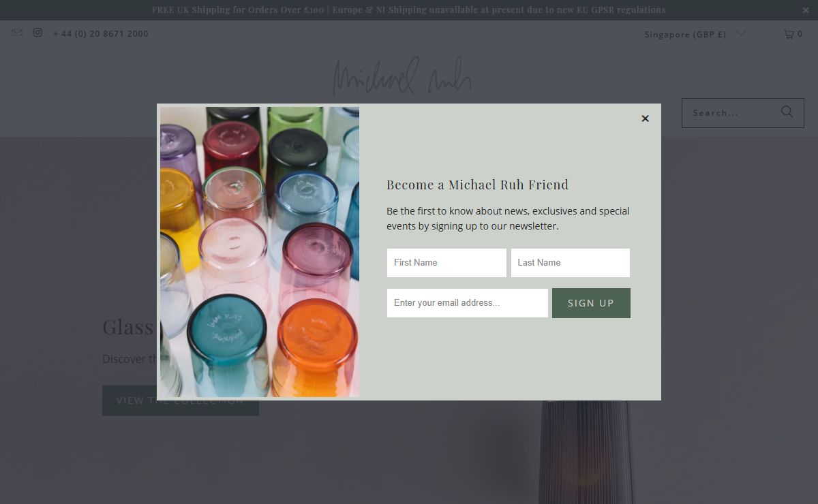Click the colorful glass tumblers image
The width and height of the screenshot is (818, 504).
tap(259, 252)
